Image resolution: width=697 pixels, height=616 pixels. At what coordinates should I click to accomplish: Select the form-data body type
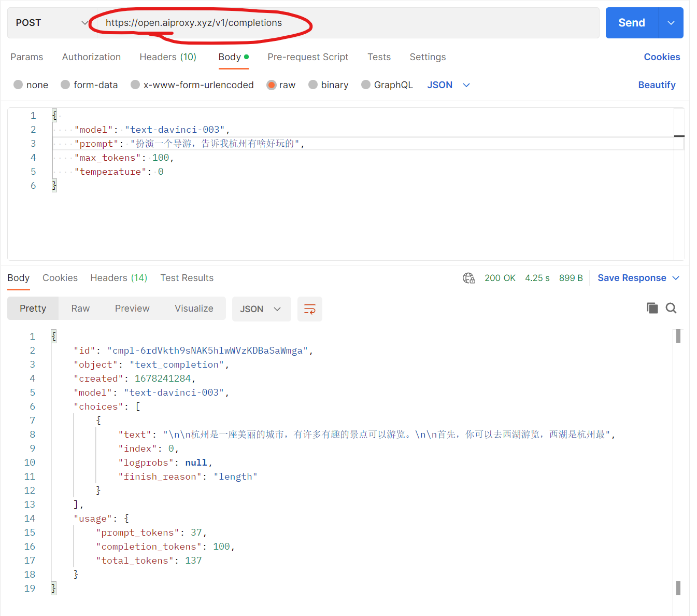[89, 85]
